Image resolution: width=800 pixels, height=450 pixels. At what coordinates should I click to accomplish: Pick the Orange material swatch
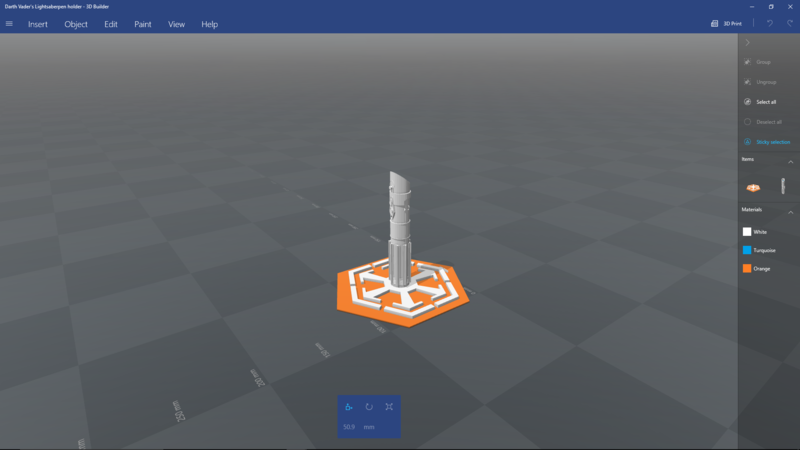[x=747, y=269]
